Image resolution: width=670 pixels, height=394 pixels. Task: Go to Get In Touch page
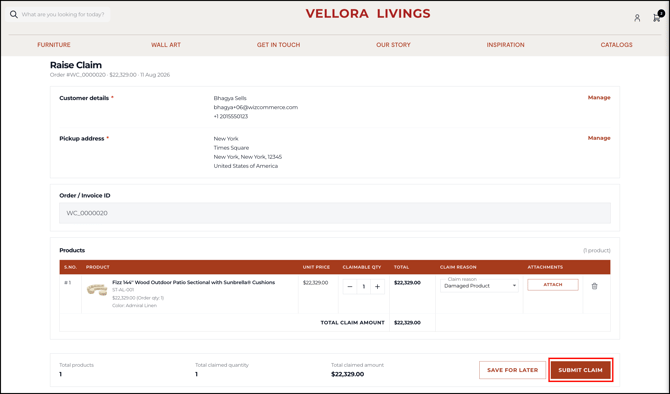(x=279, y=45)
